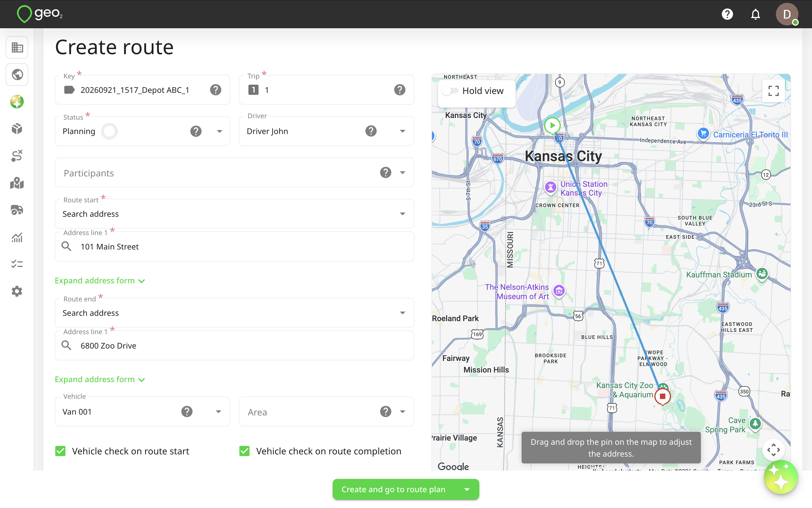Open the package box sidebar icon
The height and width of the screenshot is (508, 812).
[x=17, y=129]
